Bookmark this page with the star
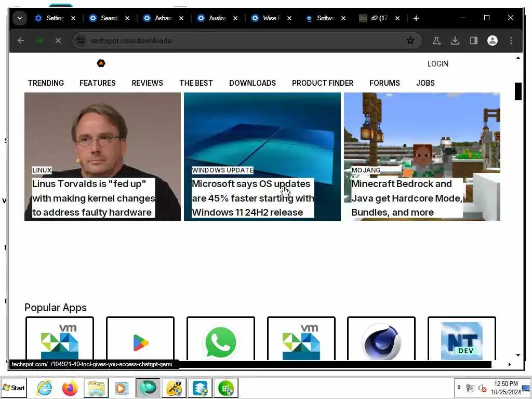The image size is (532, 399). (410, 41)
